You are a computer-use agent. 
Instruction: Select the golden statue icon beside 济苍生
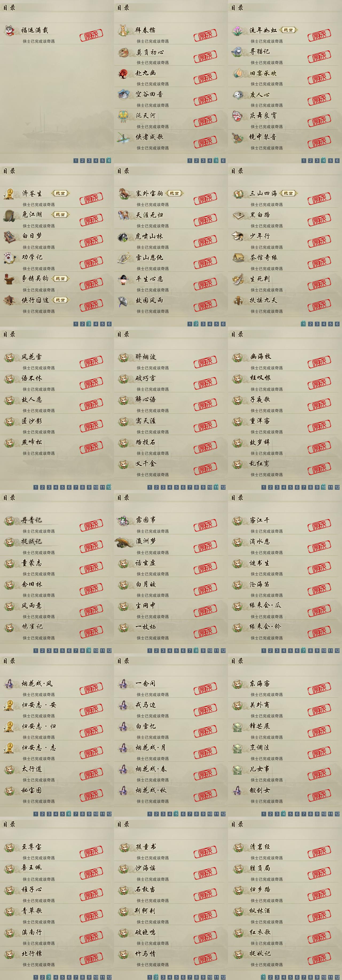(9, 194)
